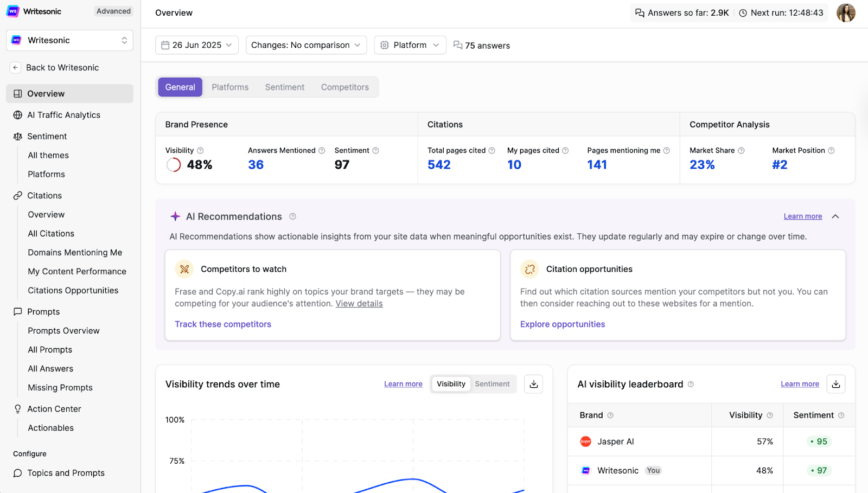Go to All Prompts
The image size is (868, 493).
tap(50, 350)
